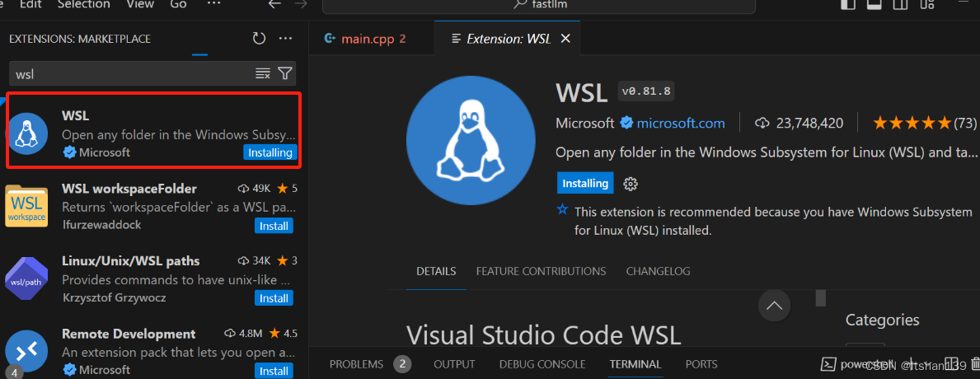Switch to the PROBLEMS panel tab
The image size is (980, 379).
point(356,364)
